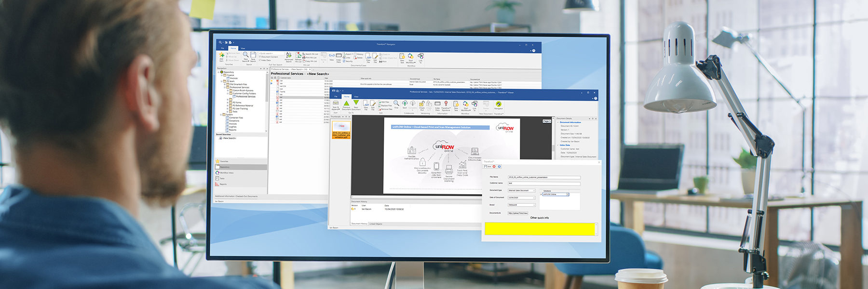Click Favorites in Navigator sidebar
The image size is (868, 289).
(x=241, y=161)
